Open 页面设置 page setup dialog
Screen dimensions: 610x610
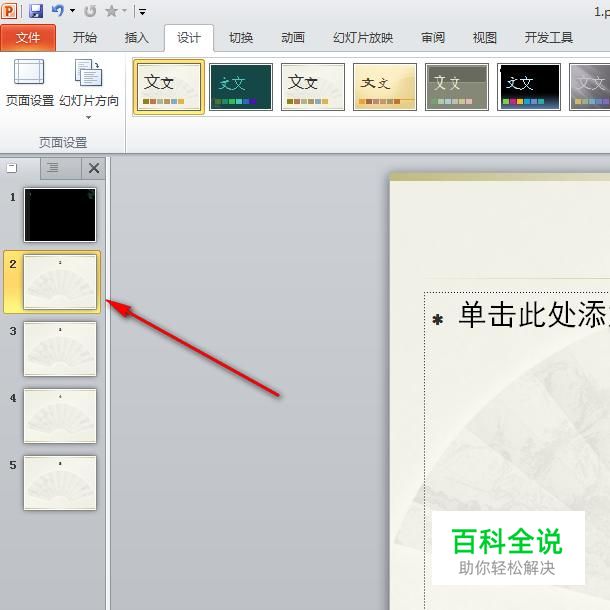pos(30,83)
